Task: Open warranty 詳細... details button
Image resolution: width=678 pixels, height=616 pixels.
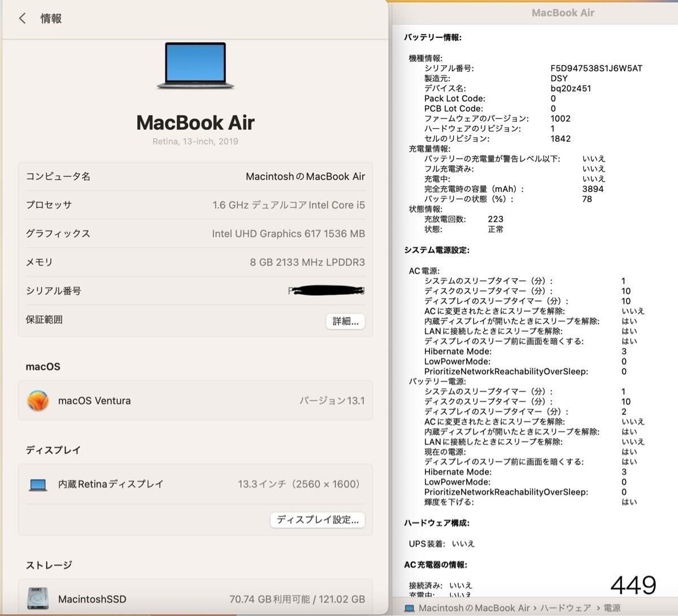Action: 345,321
